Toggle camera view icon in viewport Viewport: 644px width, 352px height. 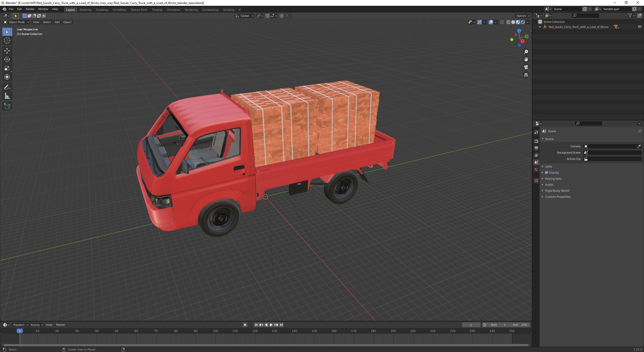[526, 67]
